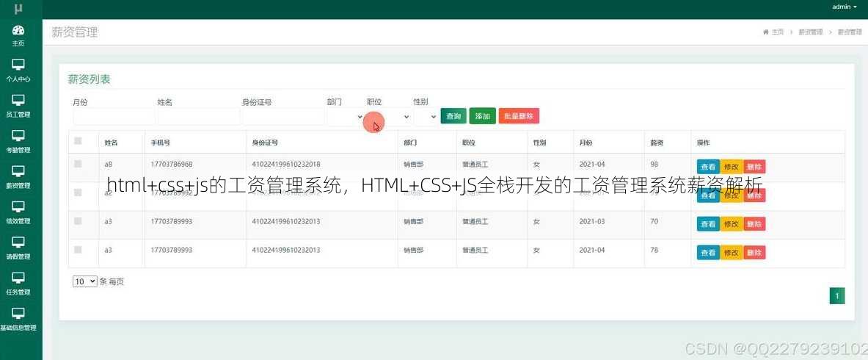Open the 薪资管理 sidebar icon
The width and height of the screenshot is (868, 360).
coord(18,171)
